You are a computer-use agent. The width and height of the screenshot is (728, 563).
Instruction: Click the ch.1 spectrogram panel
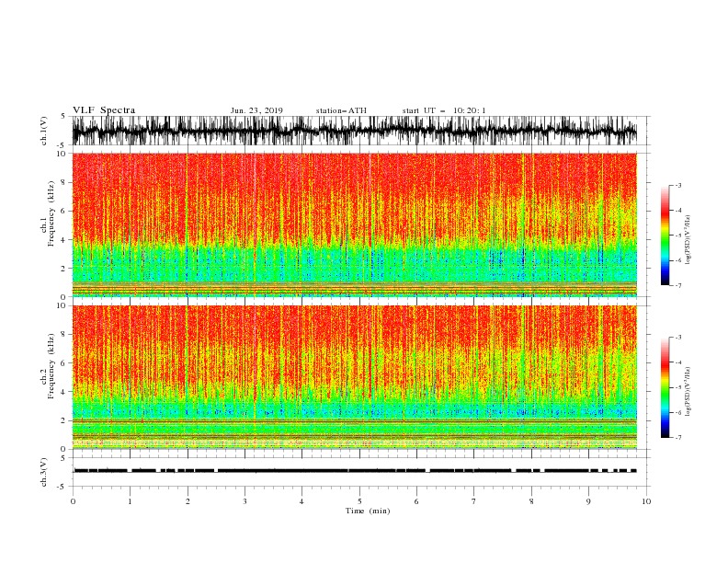tap(355, 224)
